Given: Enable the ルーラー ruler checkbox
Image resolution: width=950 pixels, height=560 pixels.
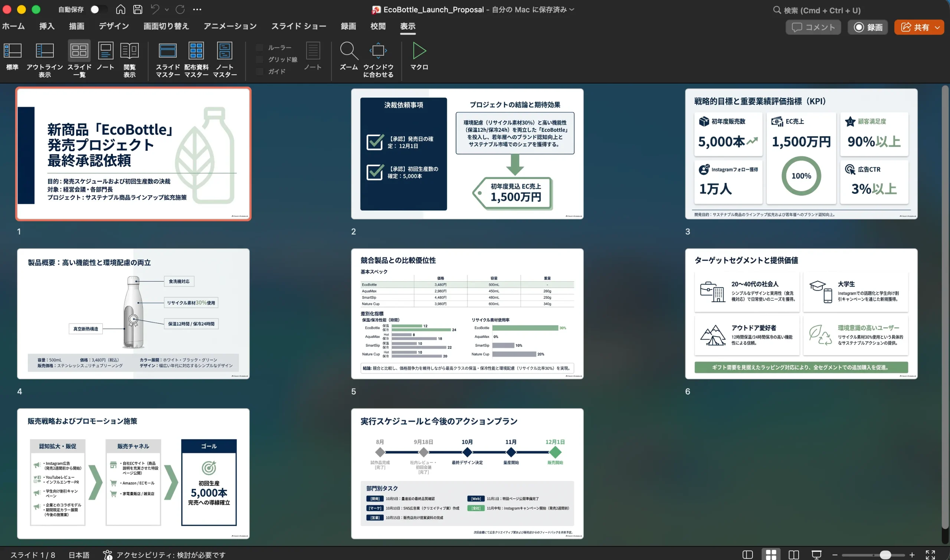Looking at the screenshot, I should click(x=259, y=48).
